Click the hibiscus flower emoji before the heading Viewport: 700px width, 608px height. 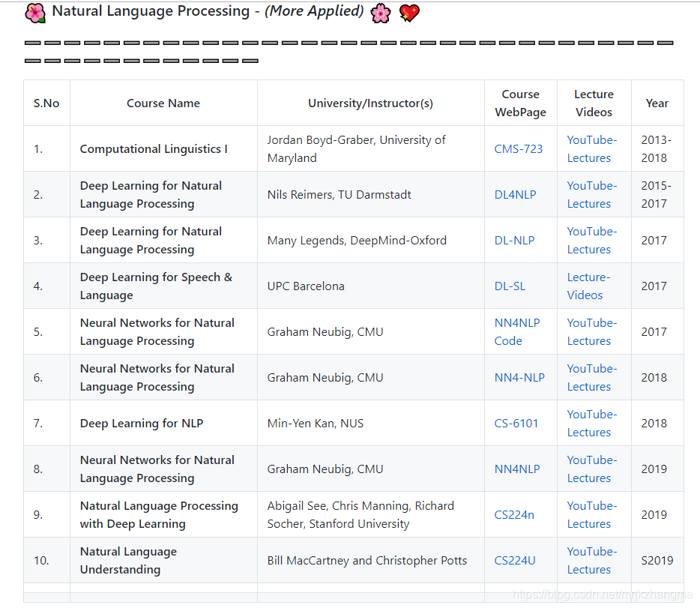pos(35,13)
